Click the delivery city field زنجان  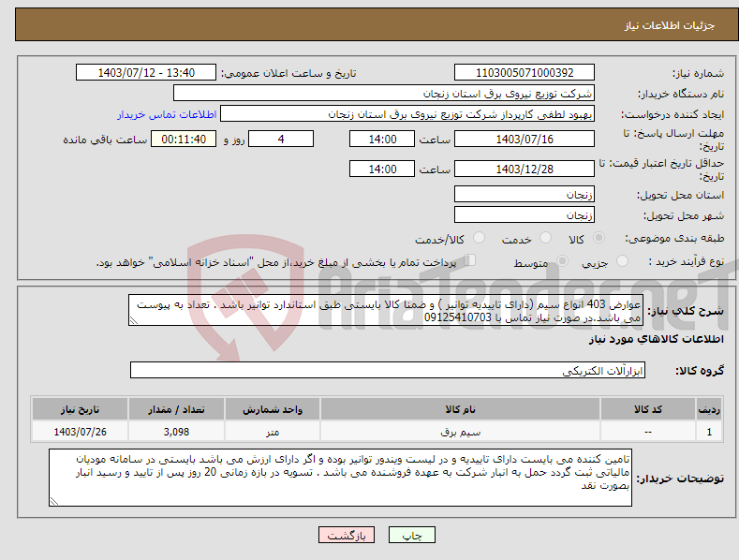point(525,215)
